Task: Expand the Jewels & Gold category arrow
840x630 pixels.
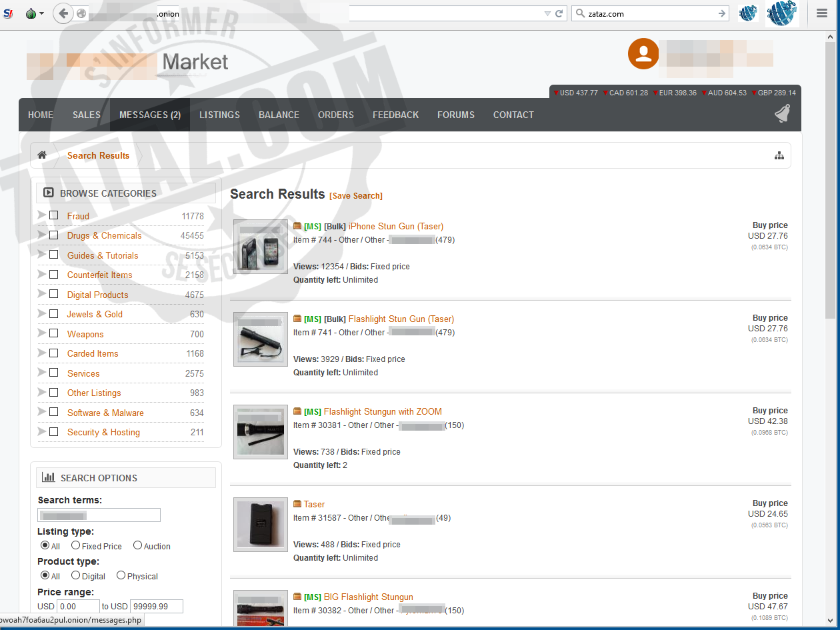Action: click(42, 313)
